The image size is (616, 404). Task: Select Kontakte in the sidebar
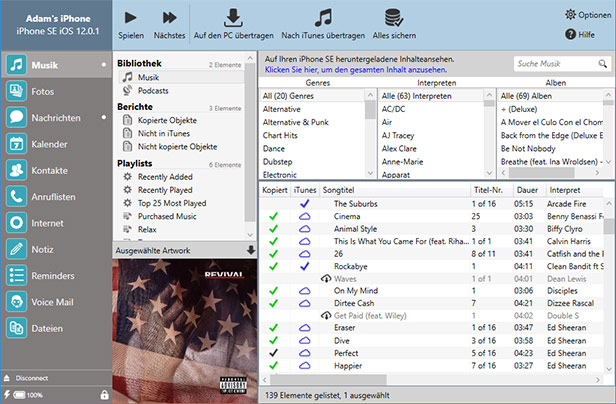56,170
